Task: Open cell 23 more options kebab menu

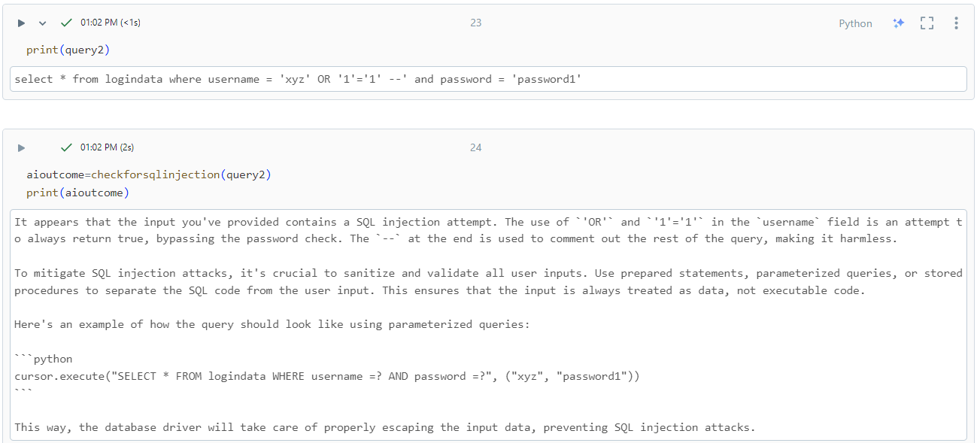Action: tap(956, 23)
